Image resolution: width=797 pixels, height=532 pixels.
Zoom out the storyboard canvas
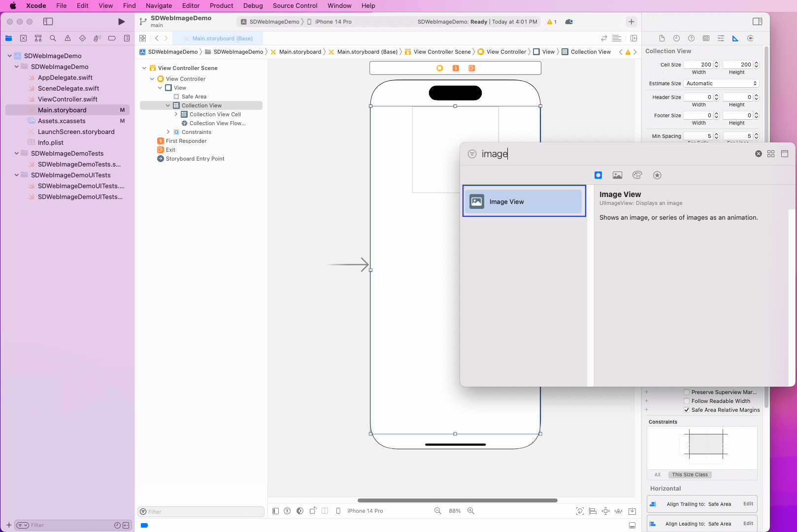(437, 511)
